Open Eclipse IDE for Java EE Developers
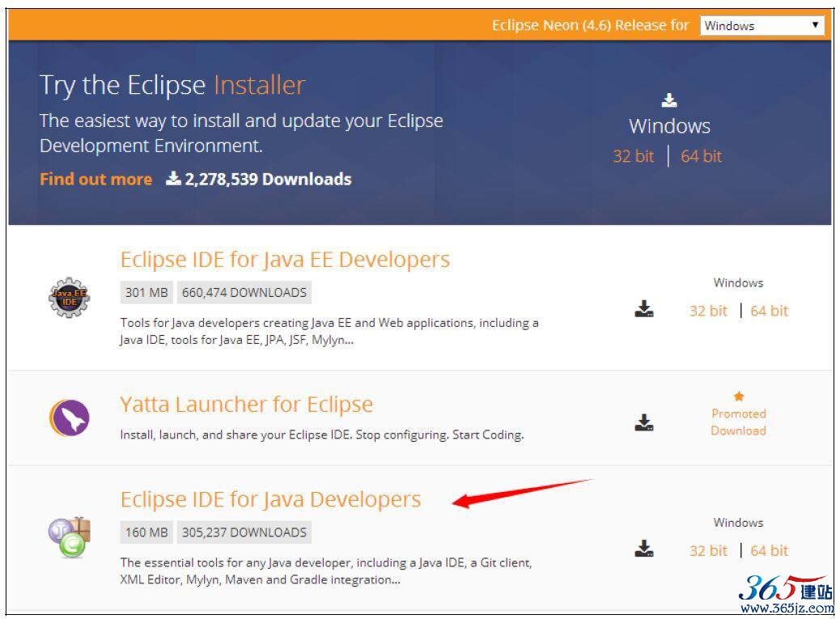 [285, 260]
